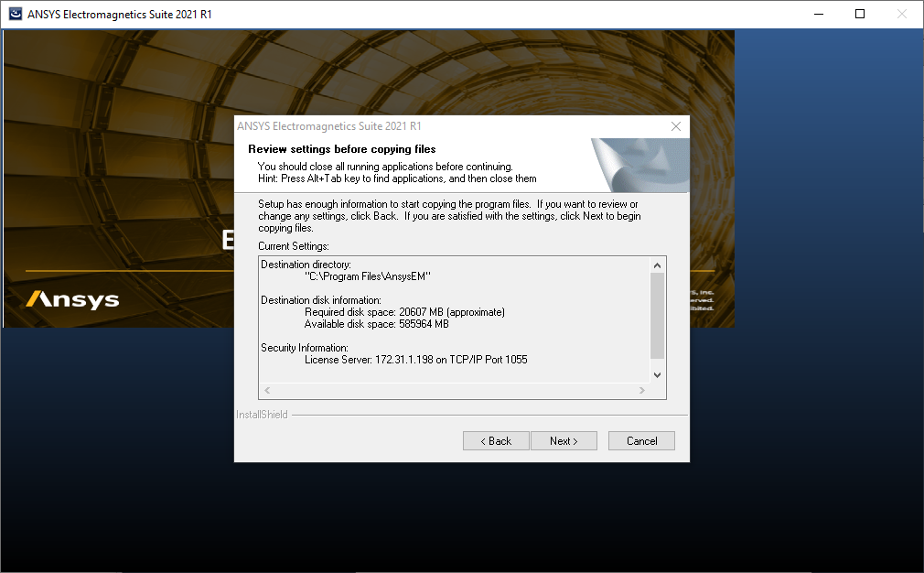Click the Ansys logo on the splash banner
Viewport: 924px width, 573px height.
pyautogui.click(x=72, y=299)
